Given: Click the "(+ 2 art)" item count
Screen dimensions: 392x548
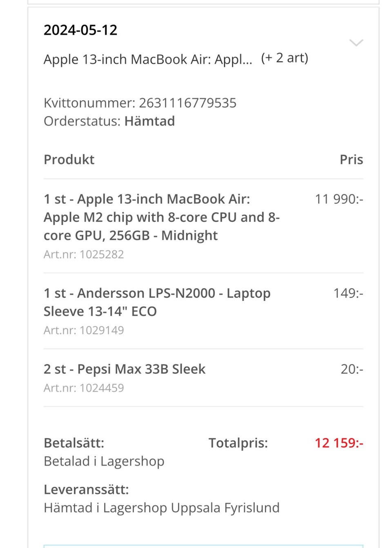Looking at the screenshot, I should [285, 58].
